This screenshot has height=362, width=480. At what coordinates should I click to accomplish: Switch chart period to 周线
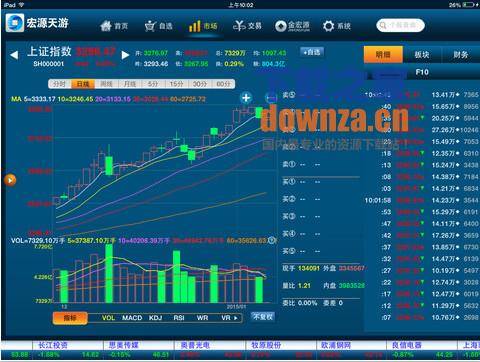tap(106, 84)
